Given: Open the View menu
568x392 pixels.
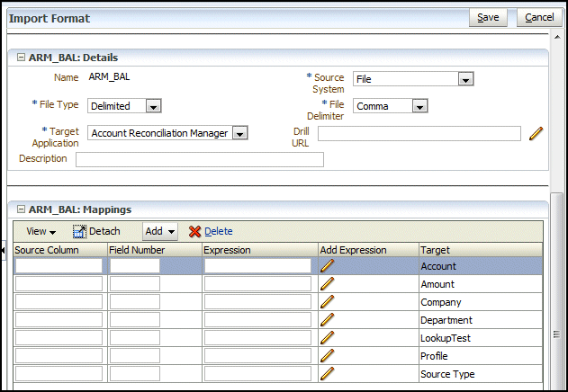Looking at the screenshot, I should click(x=41, y=231).
